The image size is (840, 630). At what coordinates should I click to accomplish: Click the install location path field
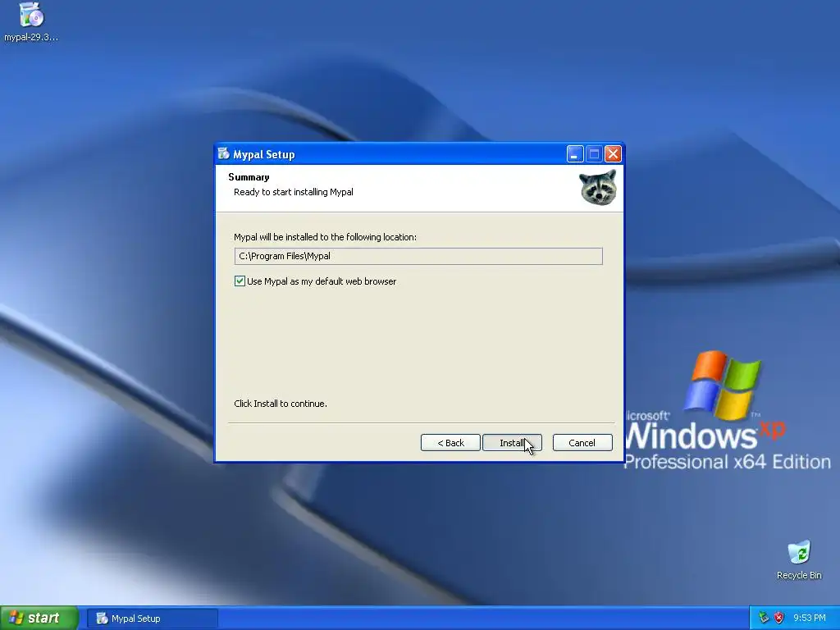(x=418, y=256)
